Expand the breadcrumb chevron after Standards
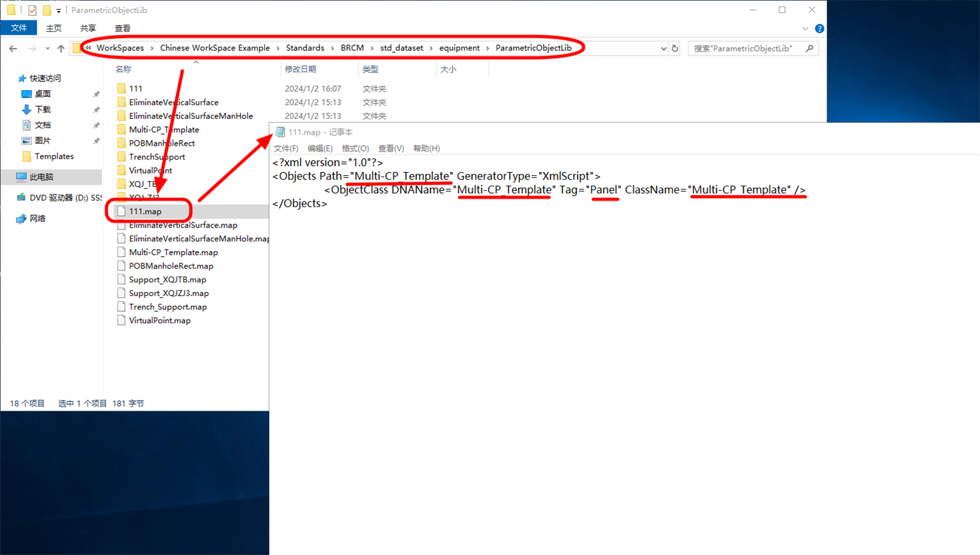The width and height of the screenshot is (980, 555). (x=333, y=48)
